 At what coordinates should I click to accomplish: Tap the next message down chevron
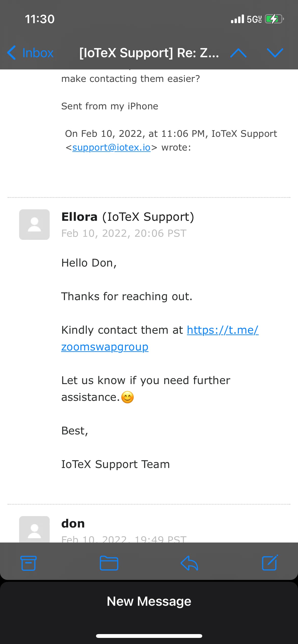pos(275,53)
